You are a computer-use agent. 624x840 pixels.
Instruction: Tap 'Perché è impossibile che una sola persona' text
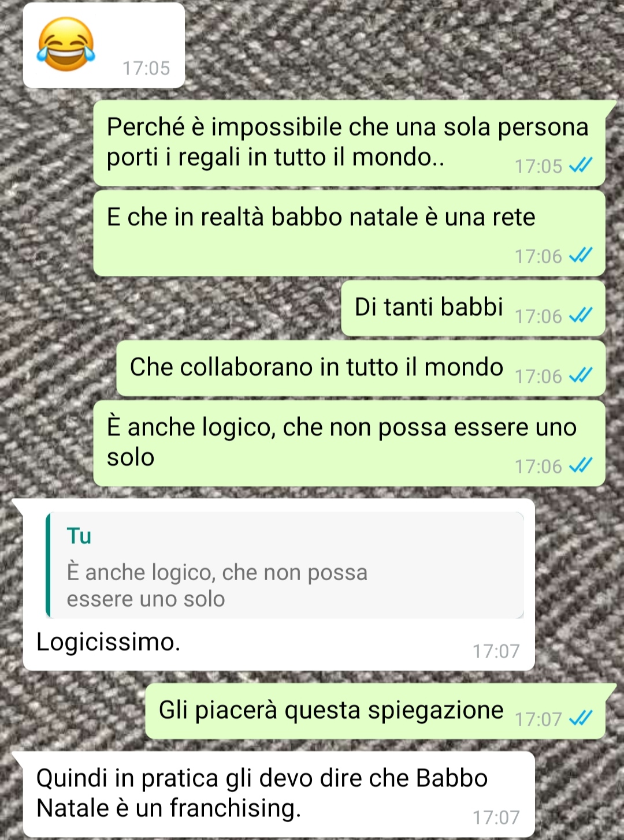coord(347,127)
